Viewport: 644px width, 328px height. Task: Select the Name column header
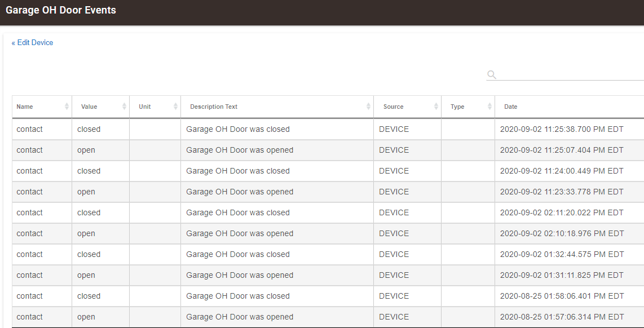25,107
